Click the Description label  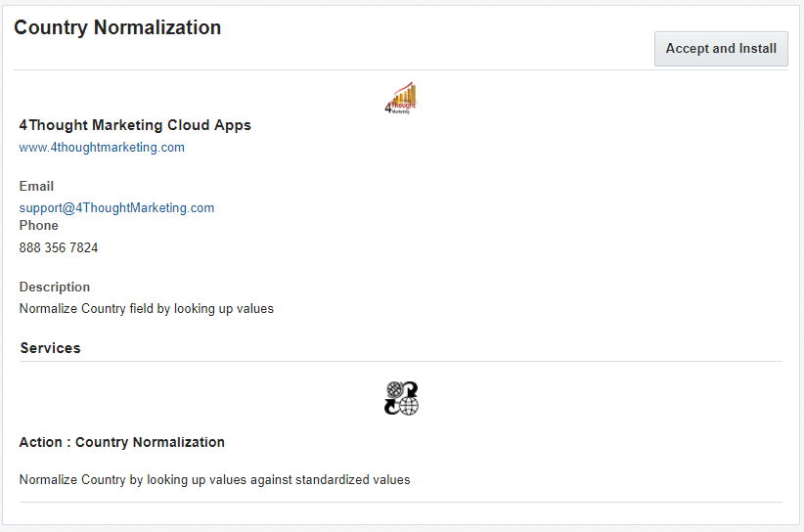point(55,287)
